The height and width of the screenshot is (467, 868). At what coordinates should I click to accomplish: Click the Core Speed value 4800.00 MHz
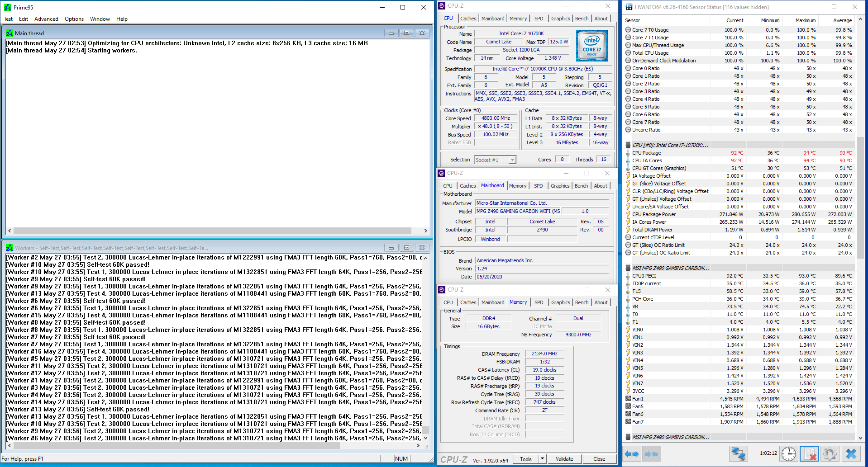click(496, 118)
